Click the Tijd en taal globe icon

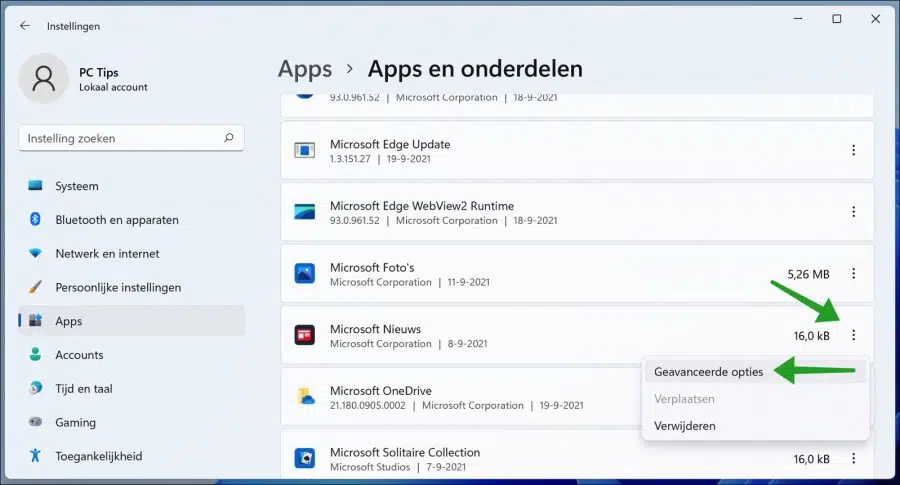(x=36, y=388)
